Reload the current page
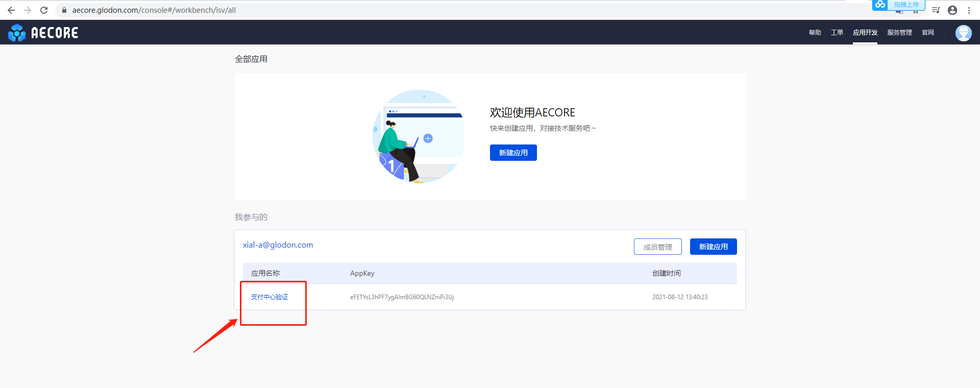980x388 pixels. (44, 10)
